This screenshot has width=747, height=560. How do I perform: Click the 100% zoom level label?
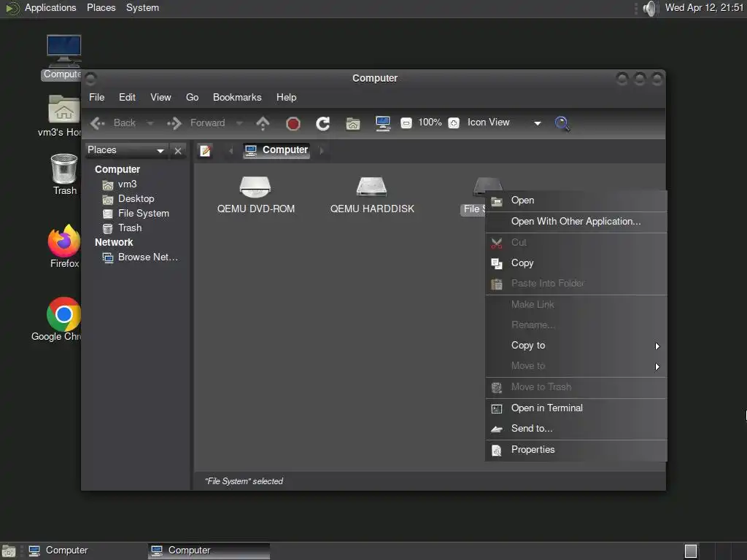(x=430, y=122)
